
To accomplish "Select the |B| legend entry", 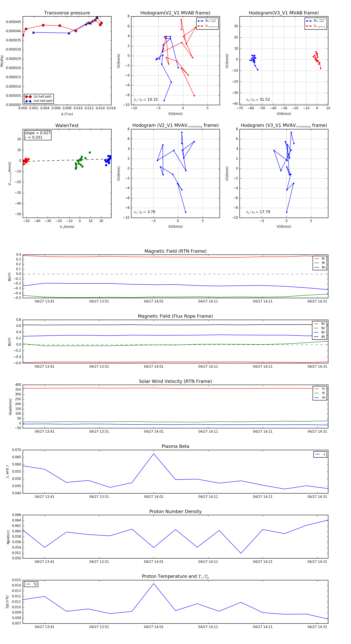I will [320, 337].
